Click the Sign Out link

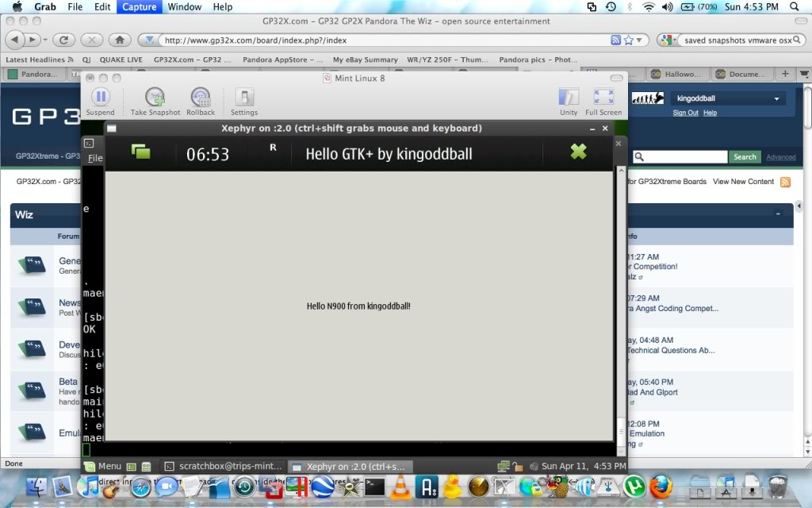click(685, 113)
